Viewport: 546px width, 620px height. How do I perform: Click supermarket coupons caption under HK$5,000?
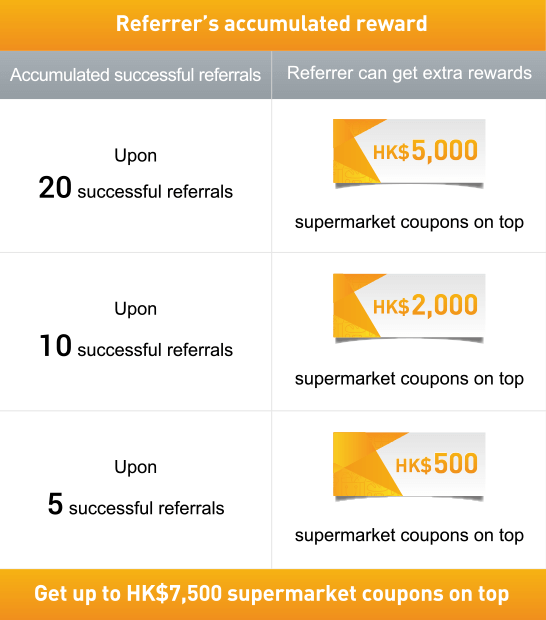click(x=409, y=222)
